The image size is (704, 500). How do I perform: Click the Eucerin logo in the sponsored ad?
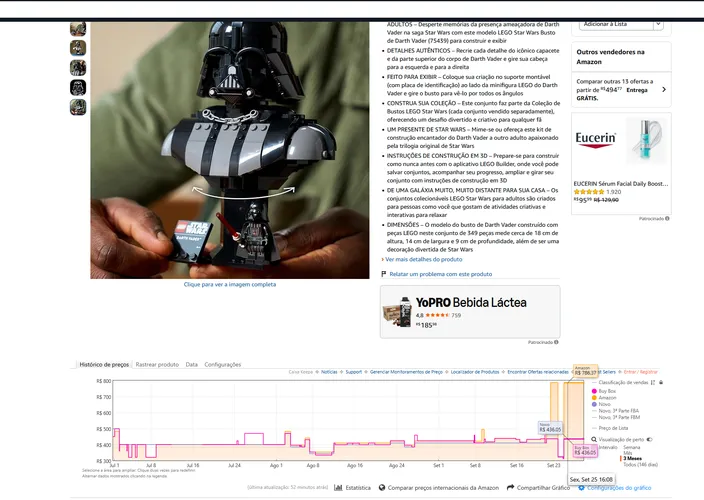point(595,140)
